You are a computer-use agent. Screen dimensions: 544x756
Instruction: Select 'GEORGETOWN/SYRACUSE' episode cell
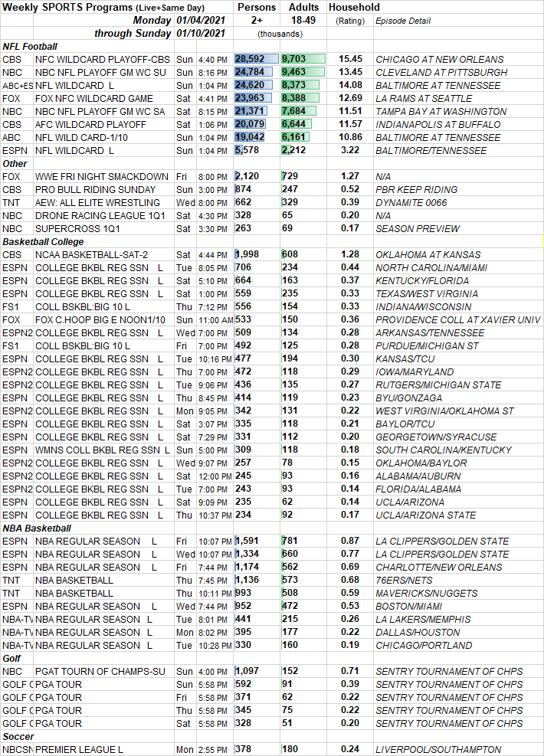pos(436,437)
